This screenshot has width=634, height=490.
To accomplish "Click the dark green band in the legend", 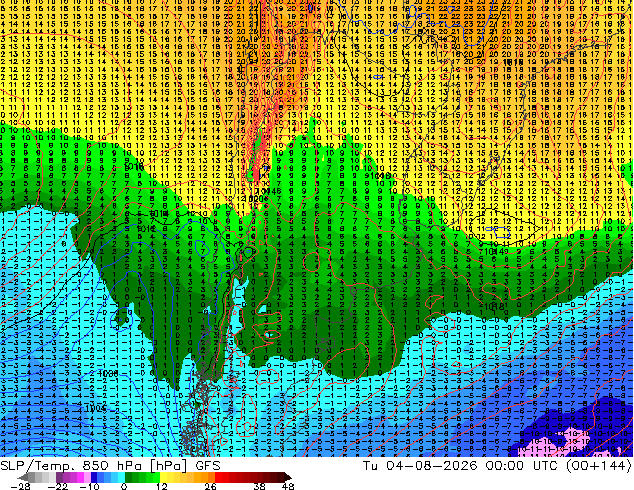I will click(128, 477).
